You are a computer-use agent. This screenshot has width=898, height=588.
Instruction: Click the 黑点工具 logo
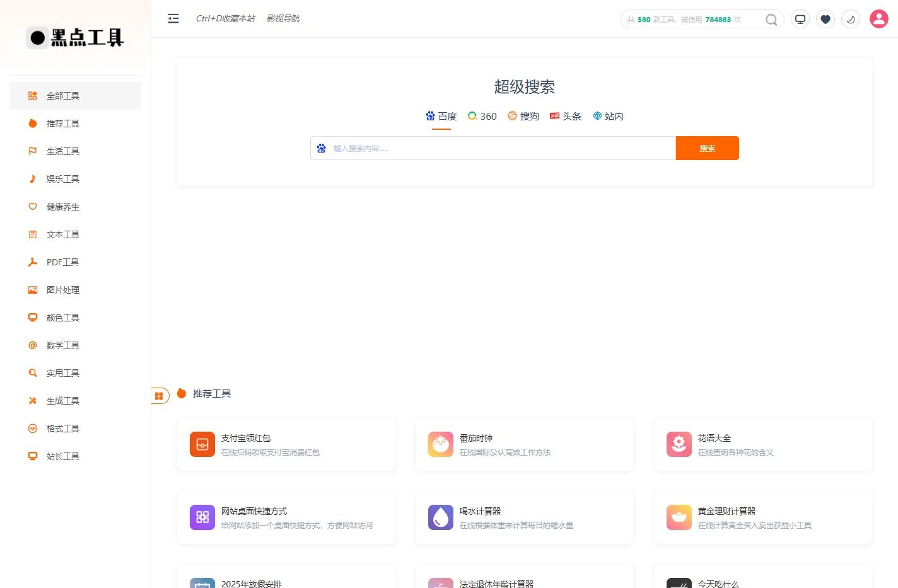pyautogui.click(x=75, y=38)
